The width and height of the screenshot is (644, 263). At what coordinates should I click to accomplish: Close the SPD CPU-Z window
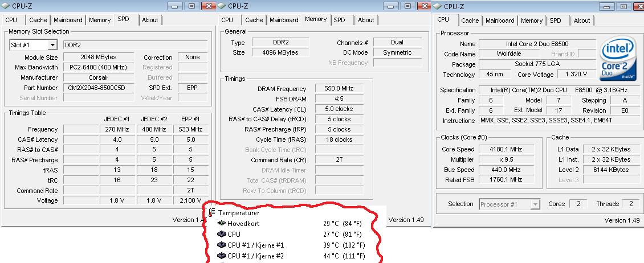point(208,6)
